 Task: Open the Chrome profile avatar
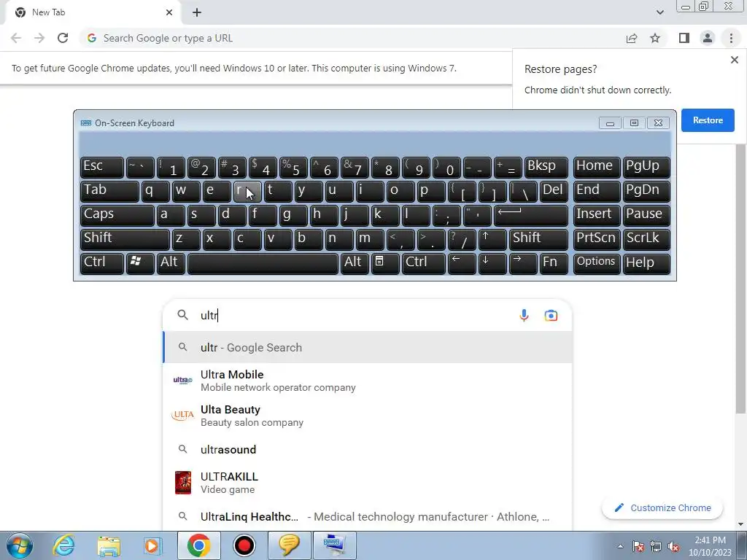click(x=708, y=38)
